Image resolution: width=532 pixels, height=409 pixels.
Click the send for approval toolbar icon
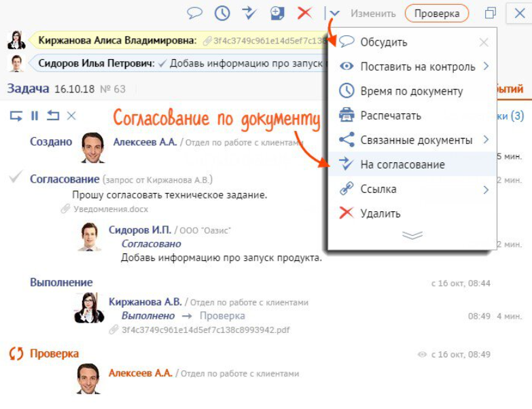pyautogui.click(x=249, y=13)
